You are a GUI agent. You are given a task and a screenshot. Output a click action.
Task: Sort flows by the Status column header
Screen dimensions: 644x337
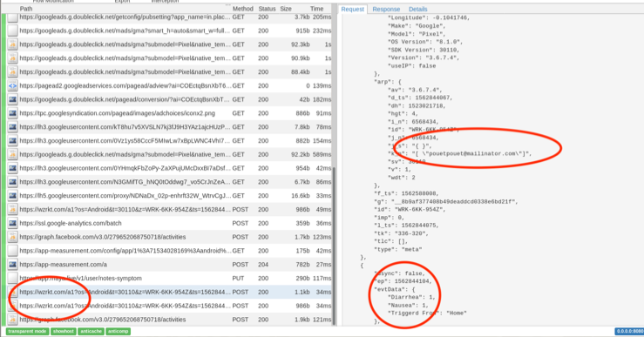267,9
